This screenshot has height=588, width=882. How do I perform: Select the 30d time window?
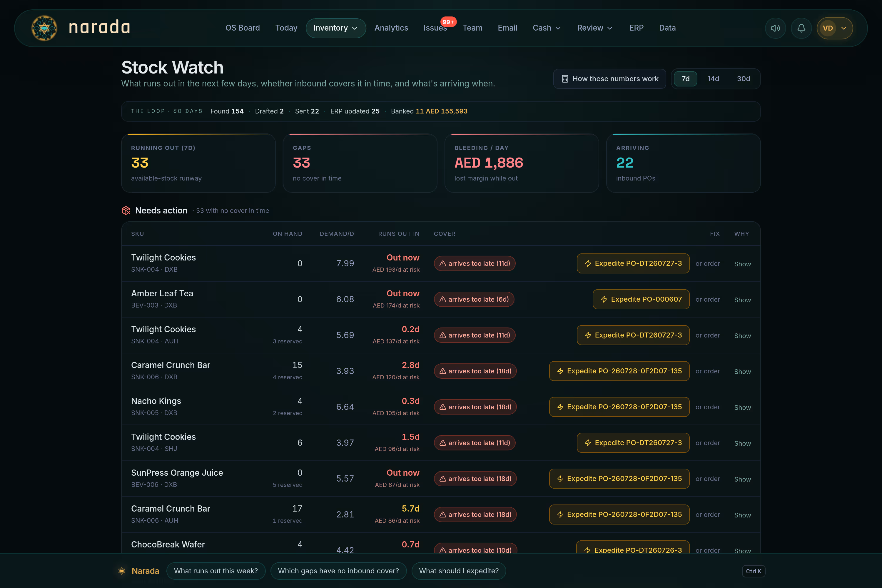(x=743, y=79)
